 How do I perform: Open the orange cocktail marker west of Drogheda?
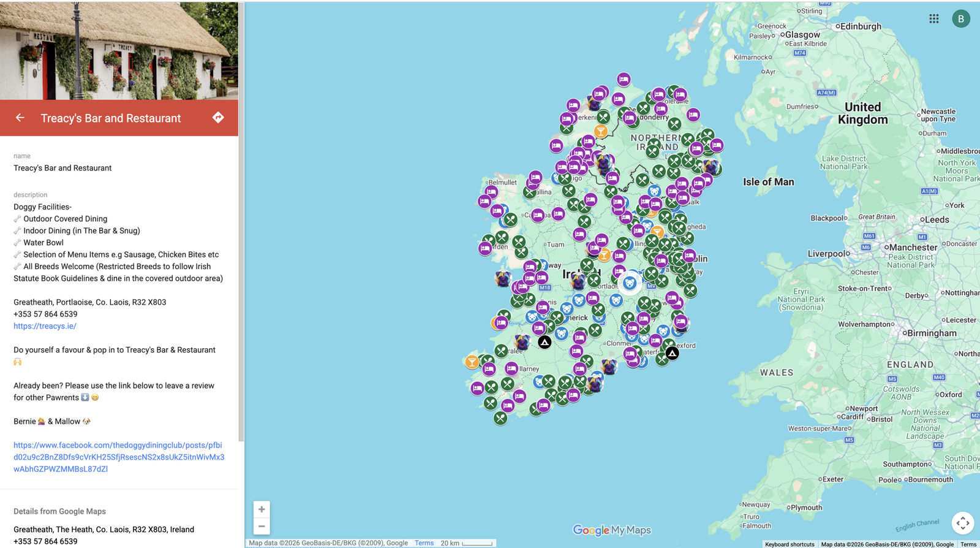pyautogui.click(x=657, y=232)
